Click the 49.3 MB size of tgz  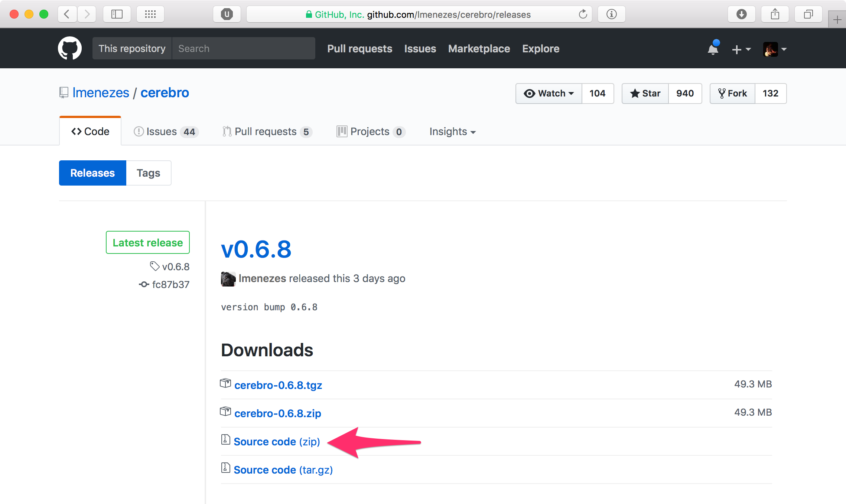pyautogui.click(x=753, y=384)
